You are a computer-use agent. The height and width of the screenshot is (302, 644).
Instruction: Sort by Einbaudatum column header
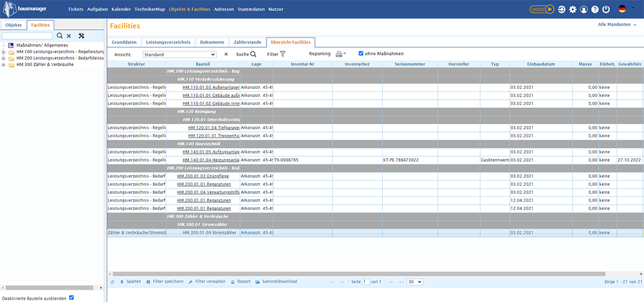click(541, 64)
